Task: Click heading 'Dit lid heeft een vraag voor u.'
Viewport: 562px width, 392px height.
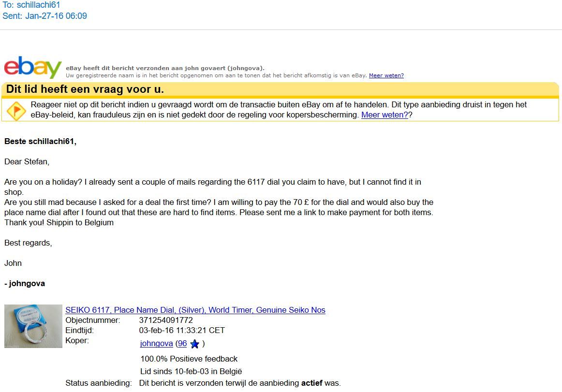Action: [85, 89]
